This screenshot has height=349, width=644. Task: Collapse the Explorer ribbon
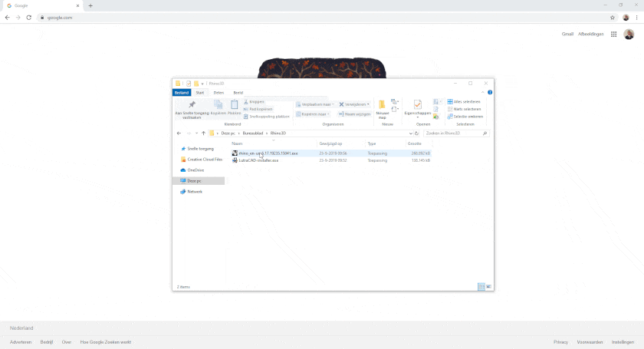click(482, 93)
